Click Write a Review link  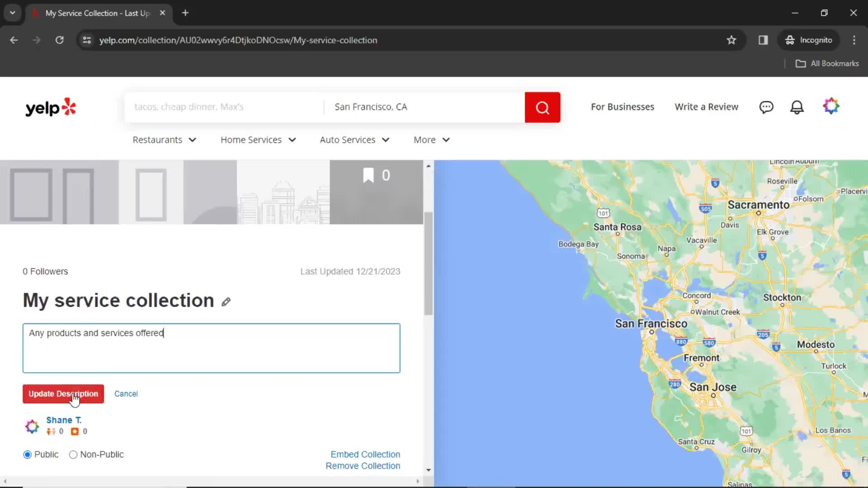706,107
